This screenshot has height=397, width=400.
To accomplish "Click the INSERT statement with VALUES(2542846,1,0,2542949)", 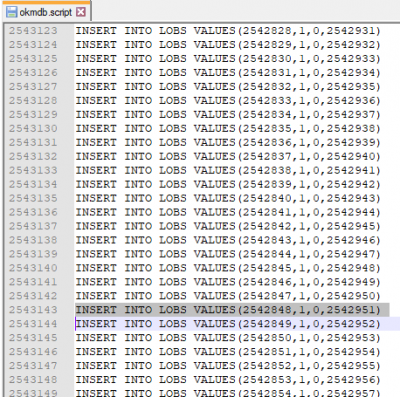I will click(x=228, y=282).
